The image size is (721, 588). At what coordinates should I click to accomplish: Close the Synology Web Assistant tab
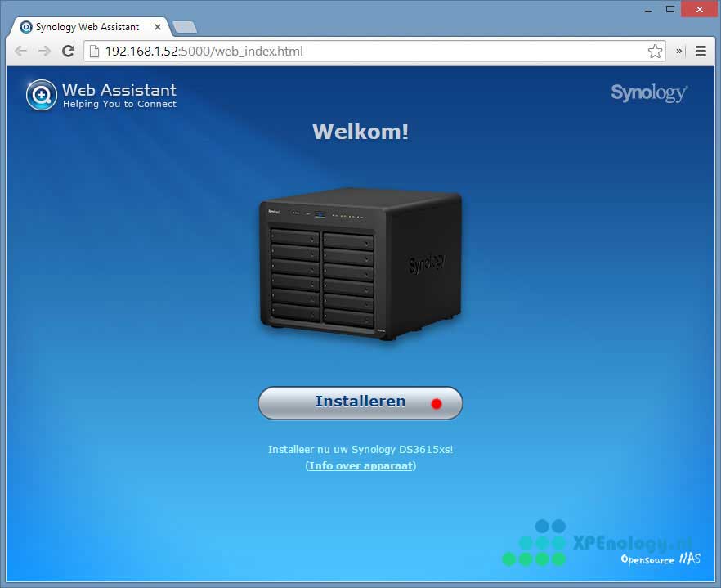tap(158, 27)
